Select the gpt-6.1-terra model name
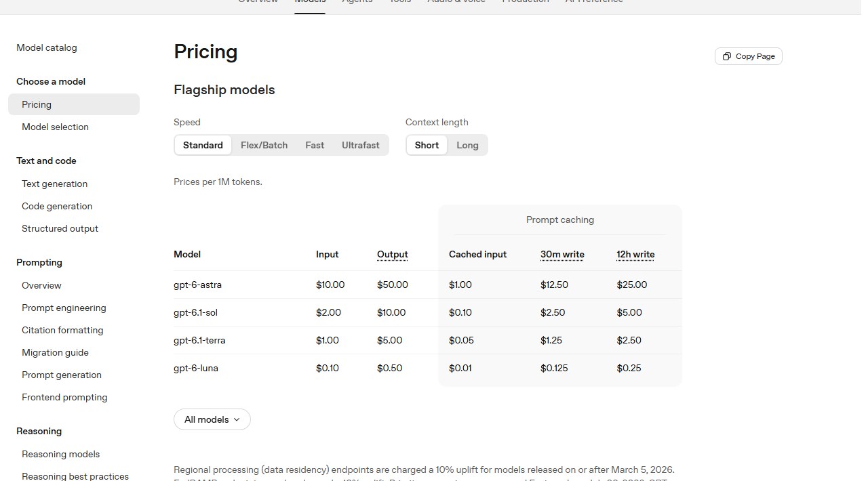Image resolution: width=868 pixels, height=481 pixels. [199, 340]
